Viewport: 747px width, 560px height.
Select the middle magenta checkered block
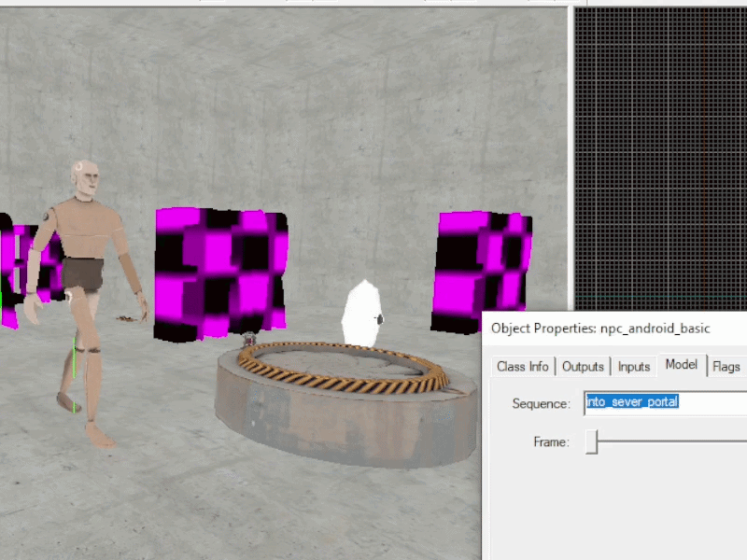[221, 273]
